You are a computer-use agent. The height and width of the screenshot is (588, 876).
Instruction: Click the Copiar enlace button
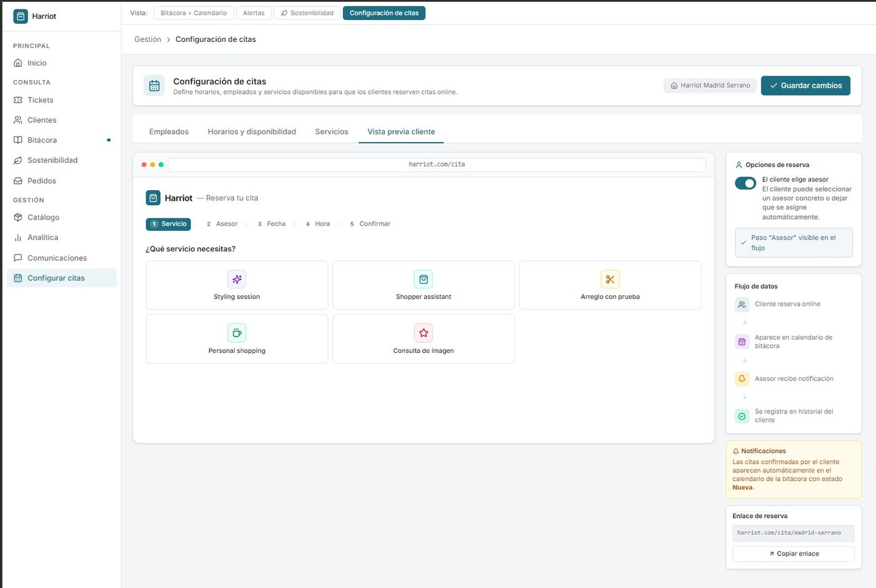pos(793,554)
